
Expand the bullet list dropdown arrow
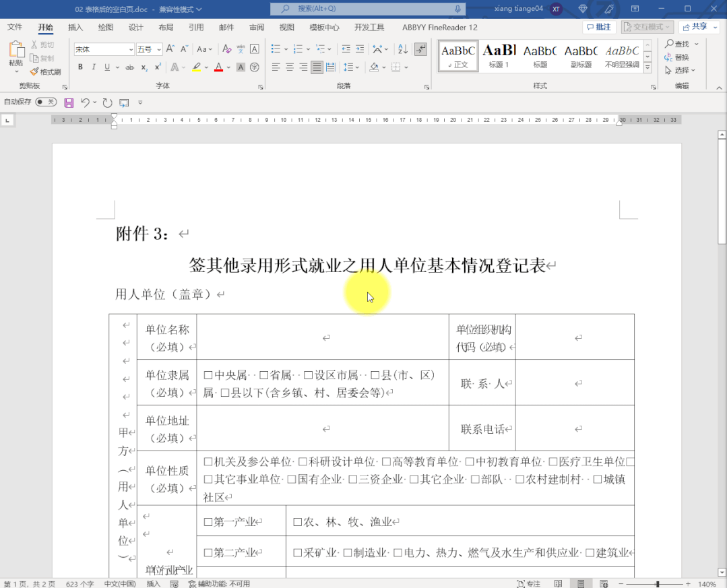coord(285,48)
